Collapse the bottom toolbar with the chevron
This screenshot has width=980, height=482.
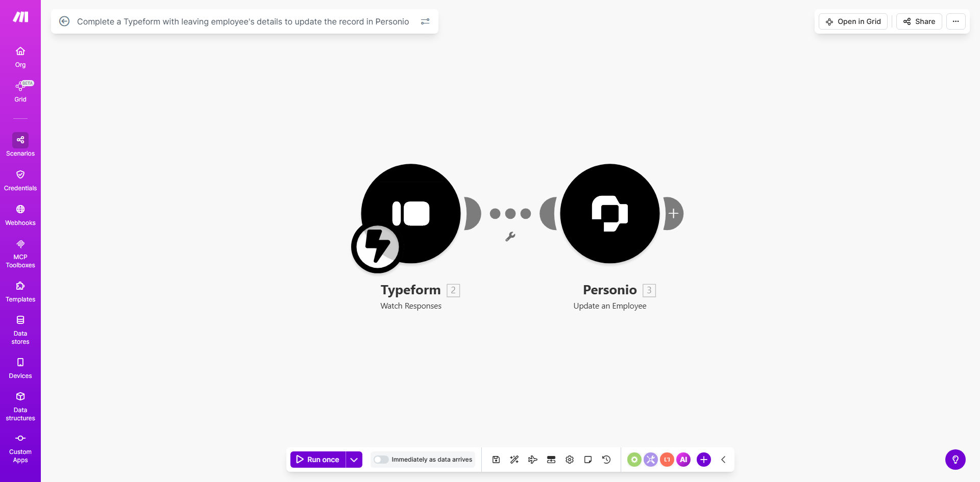723,460
